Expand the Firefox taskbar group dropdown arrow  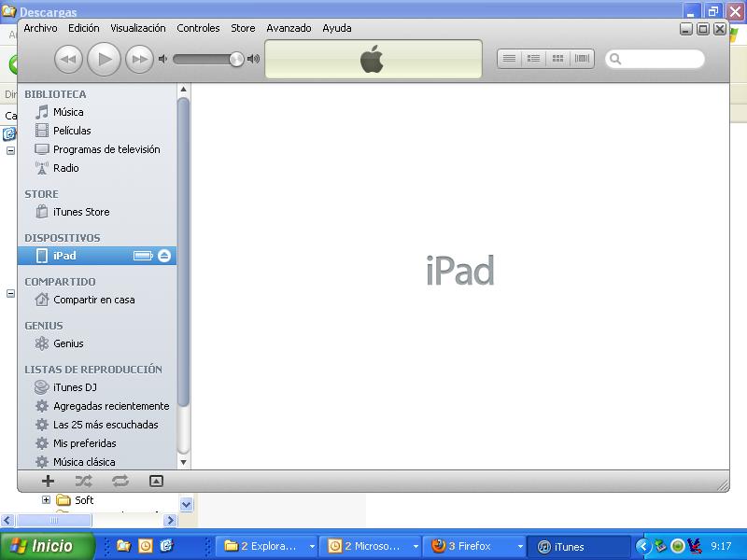pyautogui.click(x=520, y=547)
